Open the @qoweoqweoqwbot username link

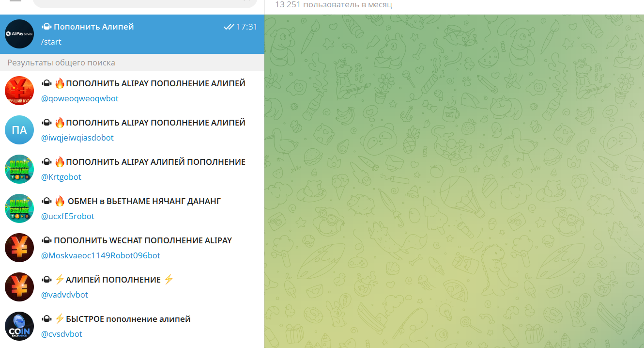80,98
